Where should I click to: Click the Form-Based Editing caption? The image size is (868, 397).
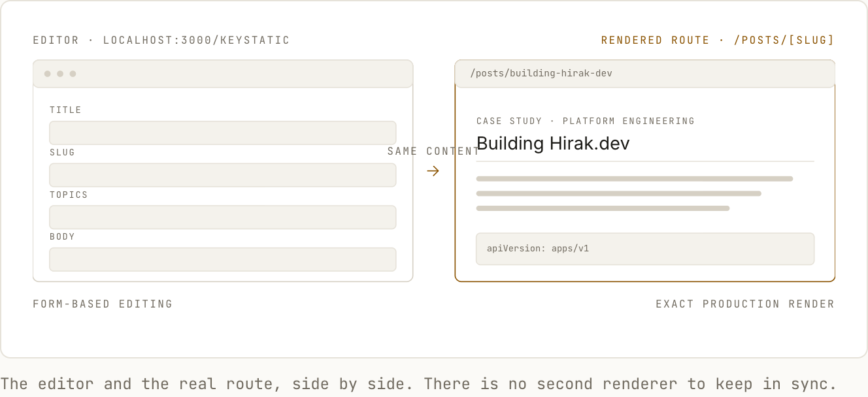click(103, 304)
